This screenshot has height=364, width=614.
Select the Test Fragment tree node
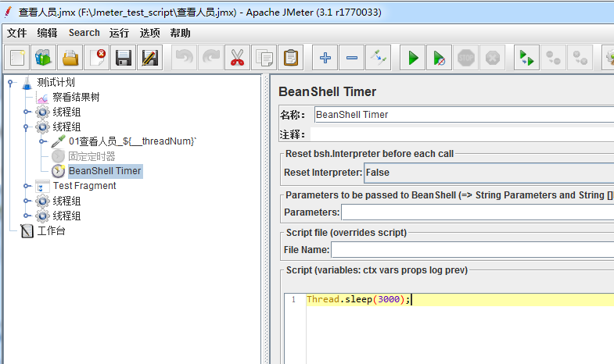coord(84,186)
